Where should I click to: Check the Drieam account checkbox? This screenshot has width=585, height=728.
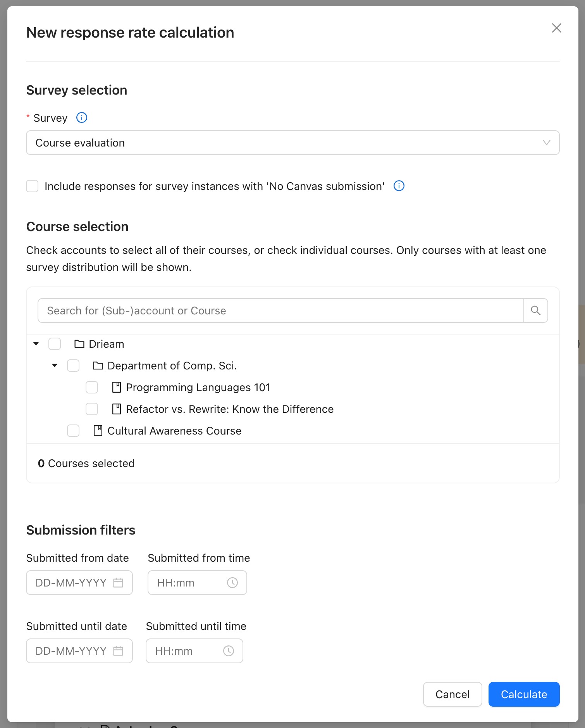tap(55, 344)
